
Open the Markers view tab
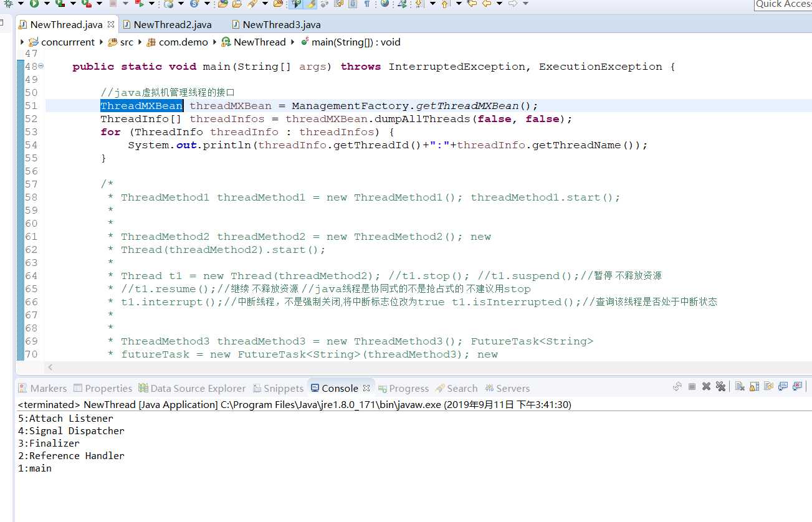click(x=42, y=388)
